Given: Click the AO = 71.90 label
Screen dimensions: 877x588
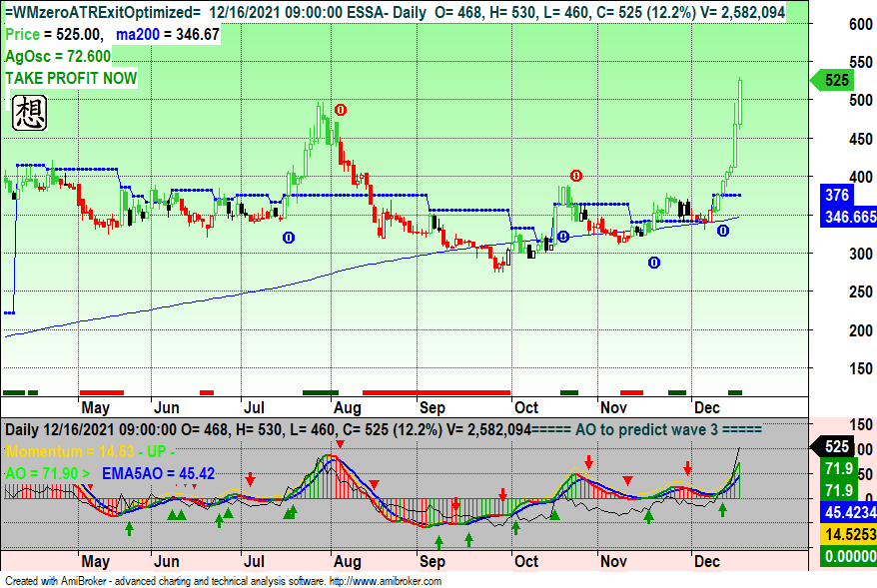Looking at the screenshot, I should [47, 473].
